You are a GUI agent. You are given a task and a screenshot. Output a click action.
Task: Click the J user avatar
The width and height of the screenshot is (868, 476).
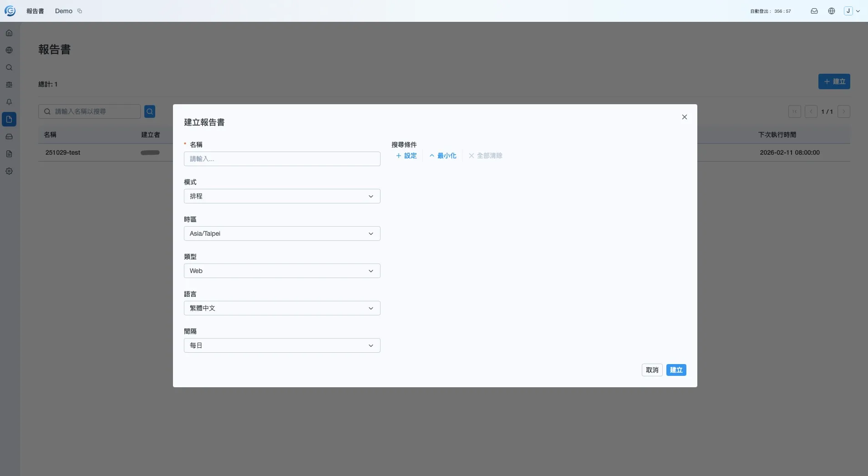pos(848,11)
